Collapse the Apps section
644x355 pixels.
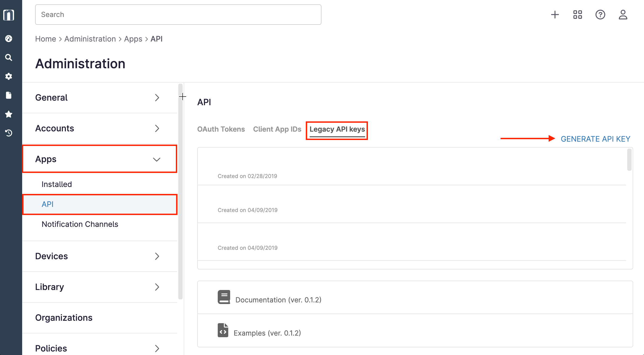pyautogui.click(x=99, y=159)
